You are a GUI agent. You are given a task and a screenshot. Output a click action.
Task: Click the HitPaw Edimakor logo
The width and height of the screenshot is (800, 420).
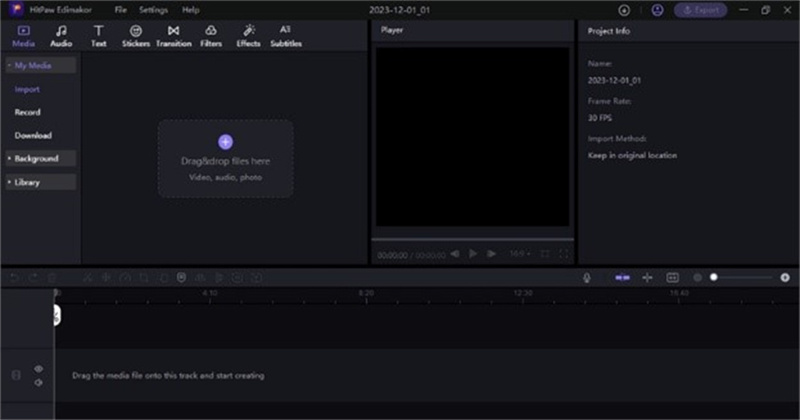coord(16,9)
